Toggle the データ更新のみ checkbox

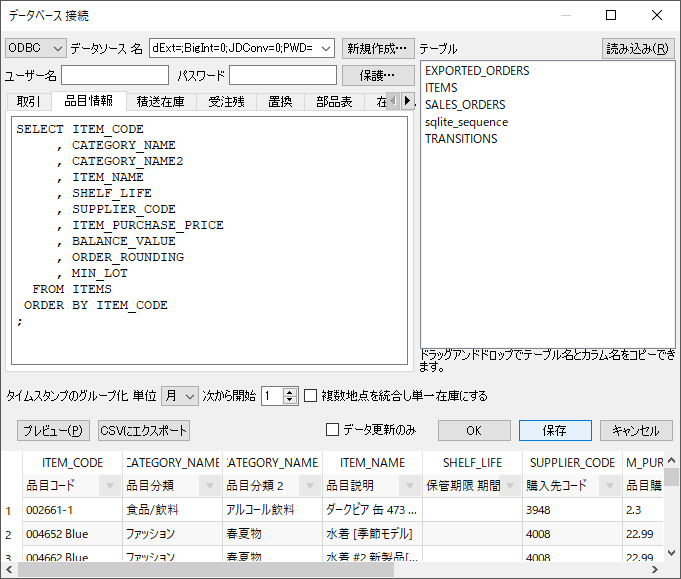point(333,430)
